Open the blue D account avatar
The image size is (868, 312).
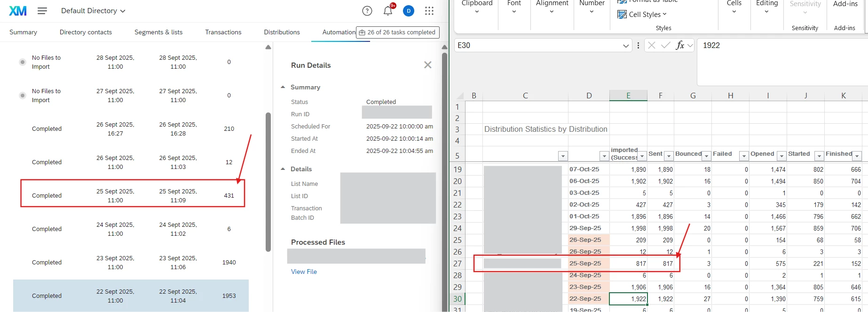[409, 11]
